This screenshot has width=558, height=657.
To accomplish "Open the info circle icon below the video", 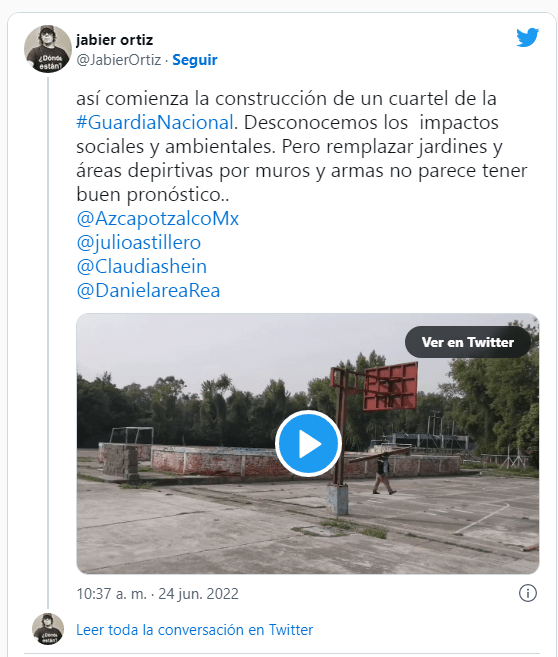I will pyautogui.click(x=527, y=593).
